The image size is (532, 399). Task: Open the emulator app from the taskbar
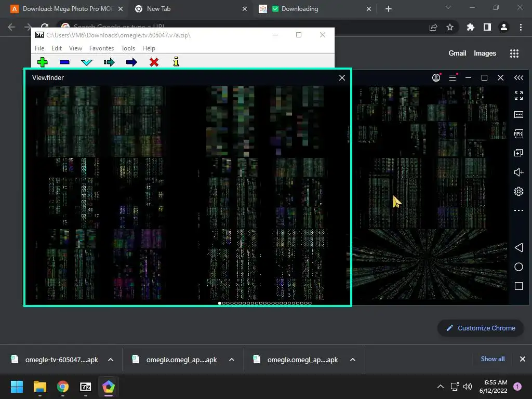pos(109,387)
